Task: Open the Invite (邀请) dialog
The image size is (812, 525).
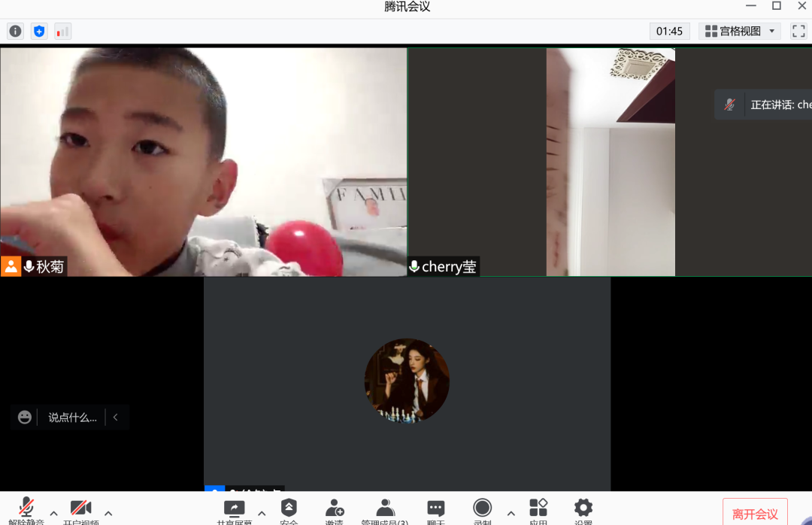Action: click(335, 511)
